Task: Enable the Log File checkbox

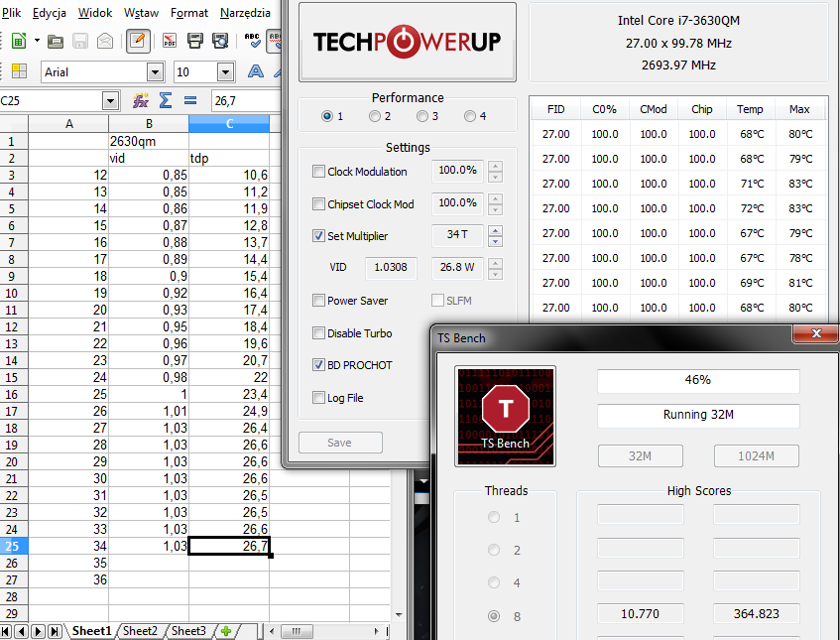Action: pyautogui.click(x=318, y=397)
